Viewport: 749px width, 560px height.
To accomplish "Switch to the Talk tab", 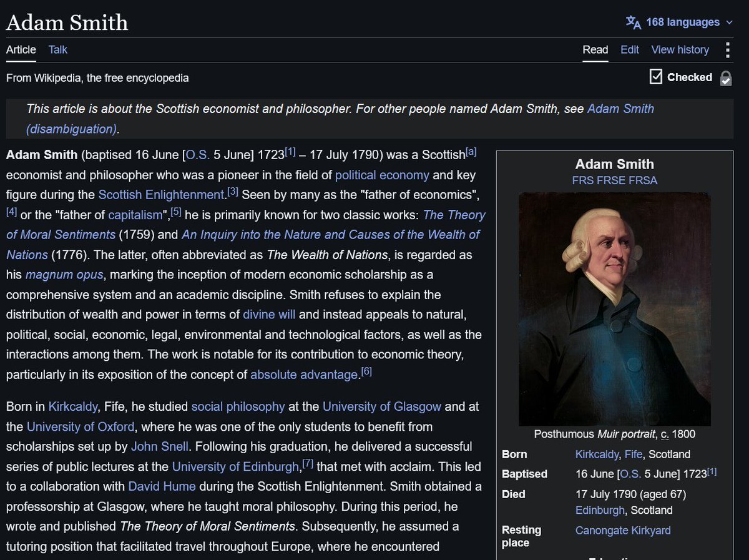I will [x=57, y=49].
